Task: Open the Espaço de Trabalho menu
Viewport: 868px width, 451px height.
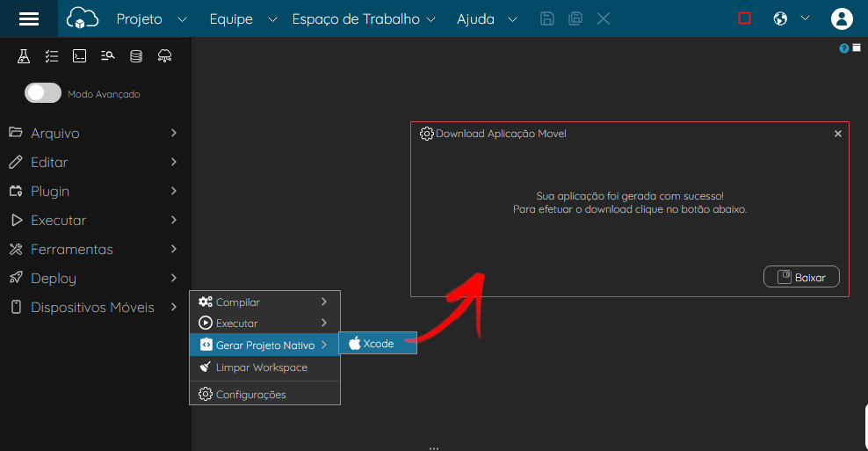Action: (356, 19)
